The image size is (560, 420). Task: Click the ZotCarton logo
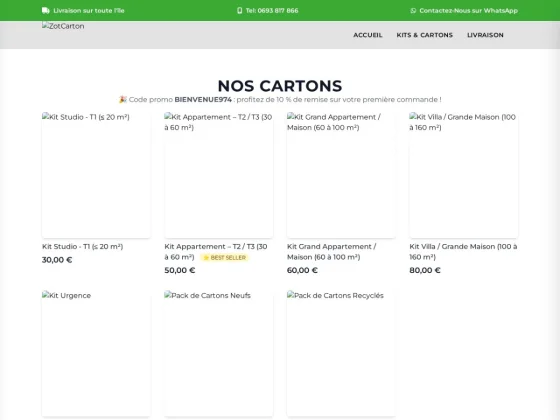coord(63,26)
